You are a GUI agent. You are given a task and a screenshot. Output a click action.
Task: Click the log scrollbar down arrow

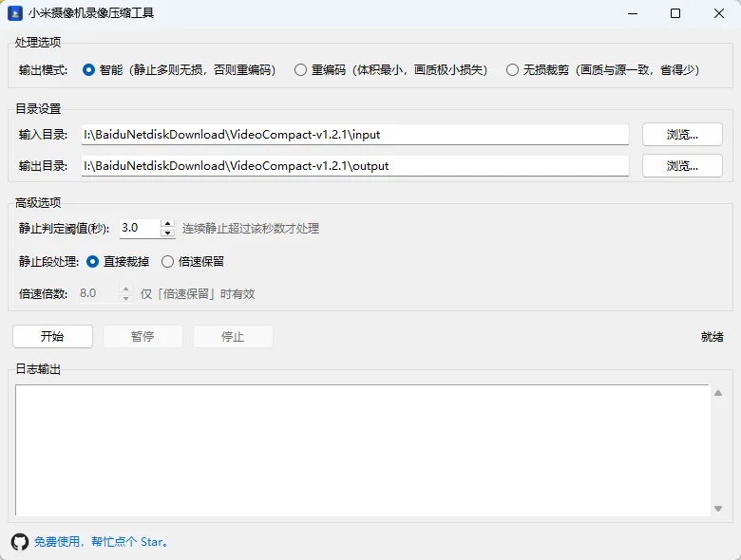click(x=718, y=508)
